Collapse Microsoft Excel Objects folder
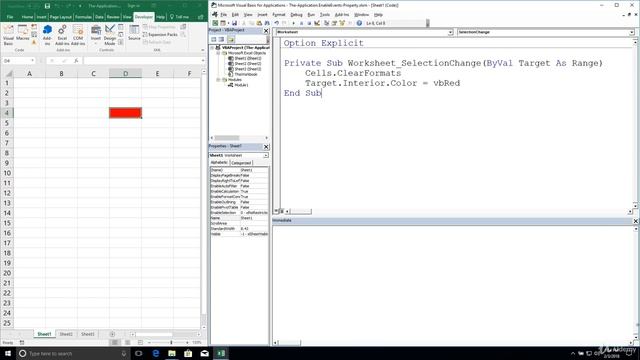The height and width of the screenshot is (360, 640). [218, 53]
